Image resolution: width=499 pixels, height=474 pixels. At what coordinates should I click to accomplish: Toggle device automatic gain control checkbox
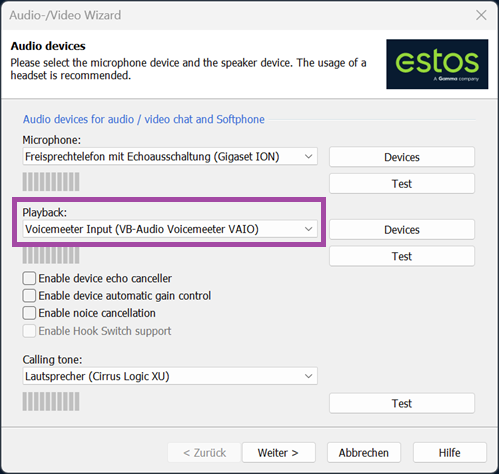[x=29, y=295]
